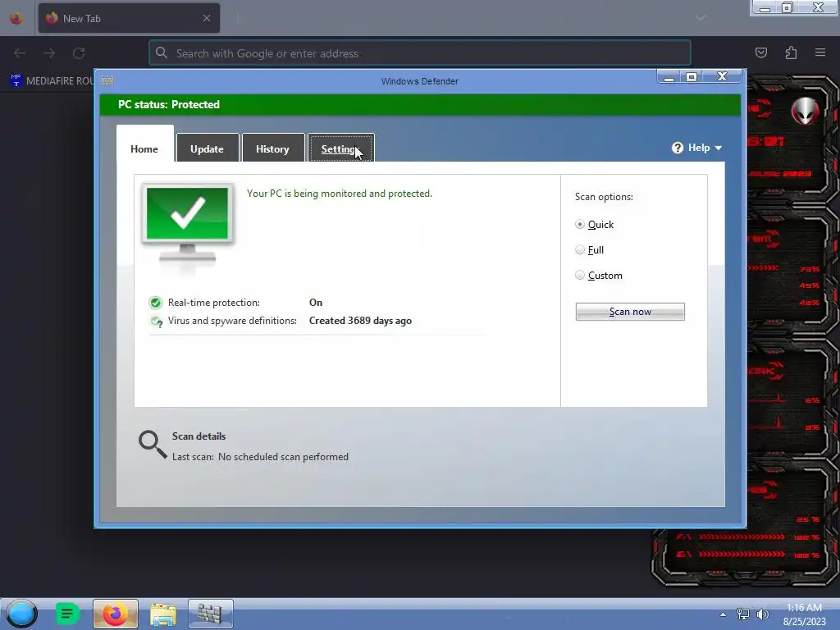Open File Explorer from the taskbar
840x630 pixels.
[x=163, y=614]
